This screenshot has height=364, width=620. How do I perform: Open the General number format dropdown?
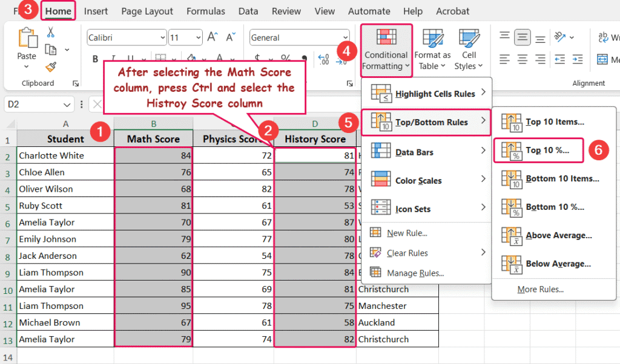[345, 37]
